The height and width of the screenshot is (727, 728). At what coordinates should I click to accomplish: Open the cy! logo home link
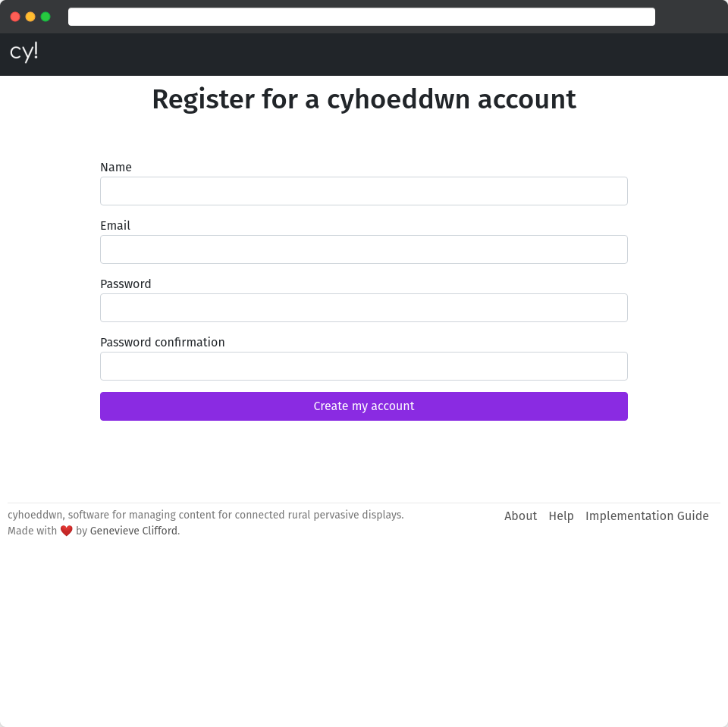point(24,52)
